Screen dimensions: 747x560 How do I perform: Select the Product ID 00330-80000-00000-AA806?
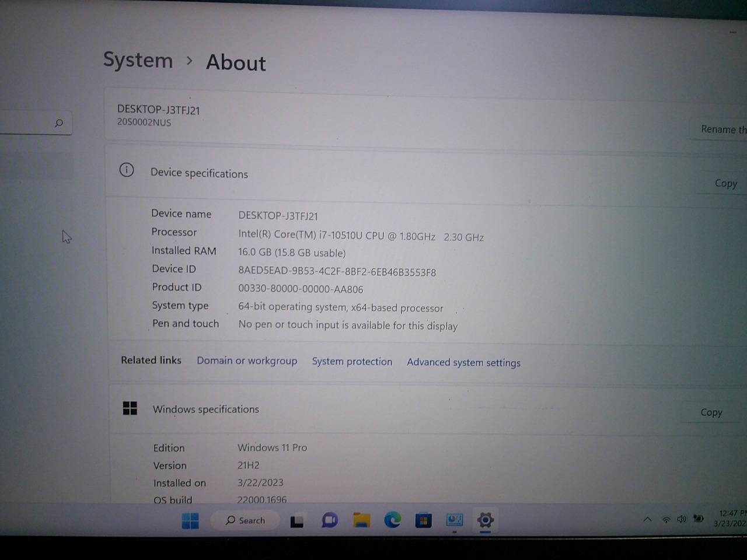pyautogui.click(x=301, y=289)
